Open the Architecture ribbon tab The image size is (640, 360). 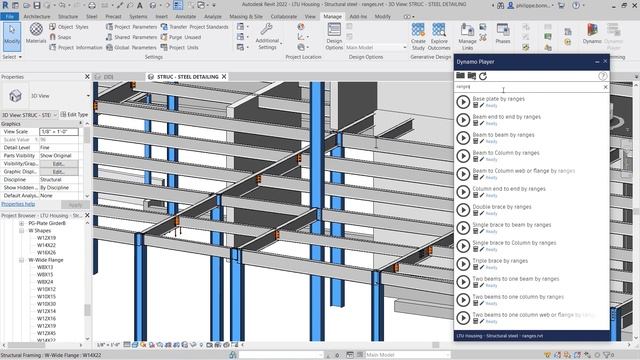(37, 17)
